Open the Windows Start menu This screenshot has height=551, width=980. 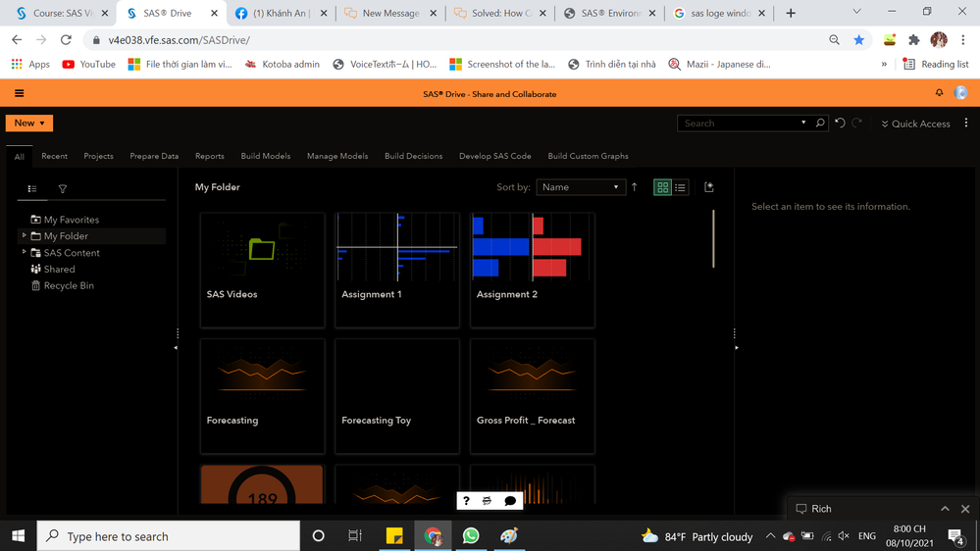(x=18, y=536)
